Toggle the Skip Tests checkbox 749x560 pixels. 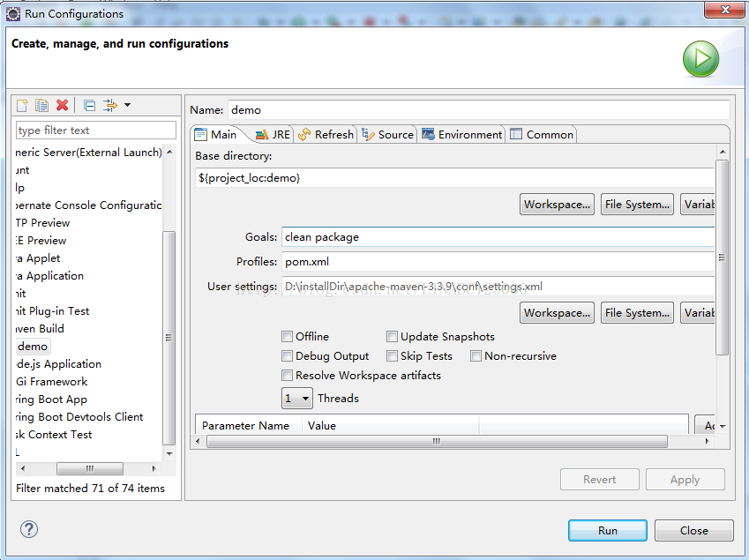[392, 356]
